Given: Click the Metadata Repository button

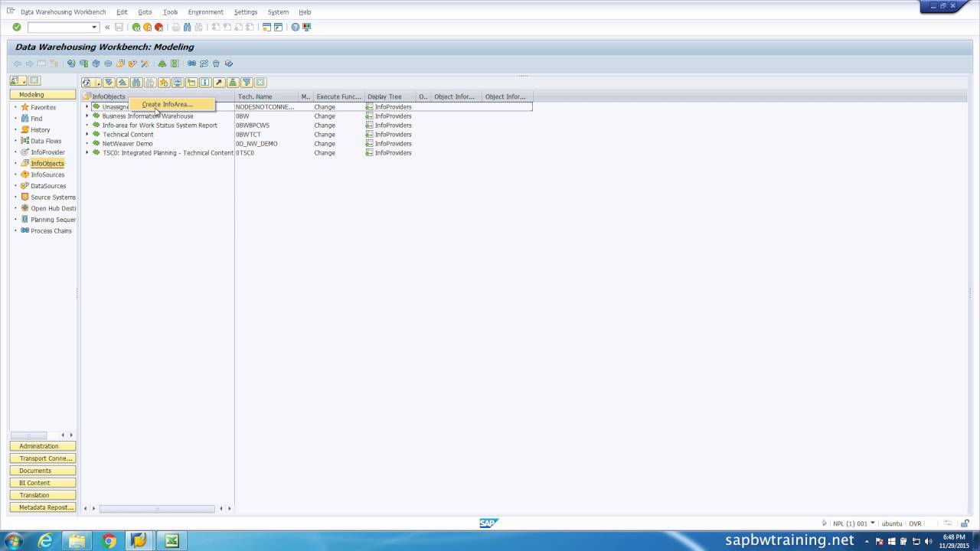Looking at the screenshot, I should tap(43, 507).
